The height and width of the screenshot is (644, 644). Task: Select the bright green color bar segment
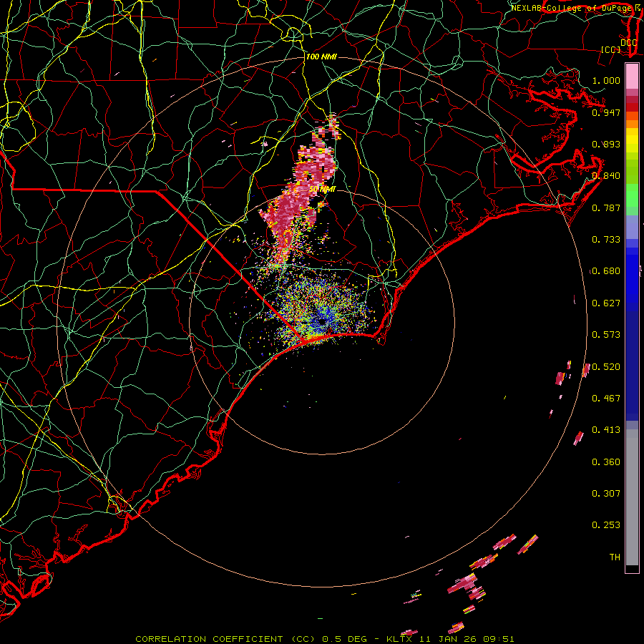[x=632, y=195]
